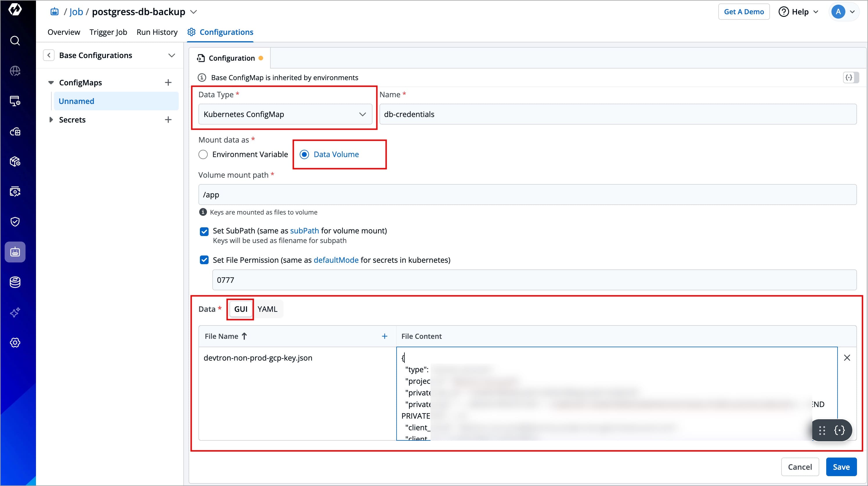Uncheck Set File Permission checkbox
This screenshot has height=486, width=868.
204,260
